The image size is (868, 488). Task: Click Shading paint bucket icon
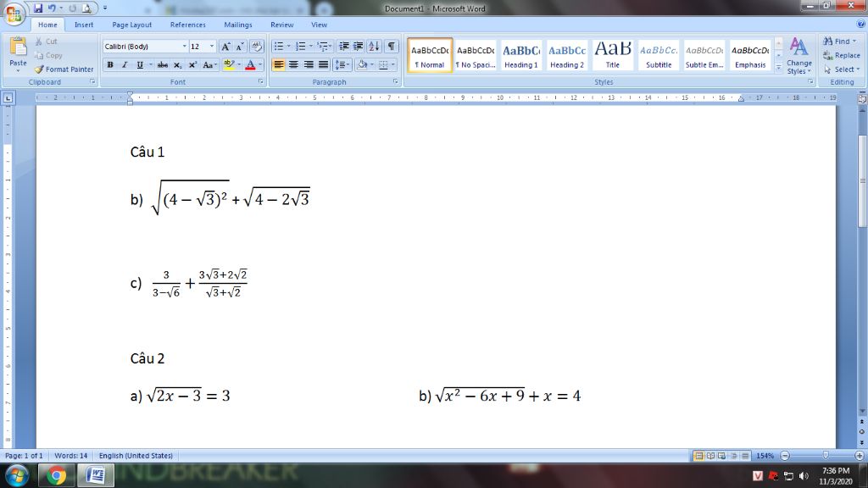pyautogui.click(x=362, y=64)
